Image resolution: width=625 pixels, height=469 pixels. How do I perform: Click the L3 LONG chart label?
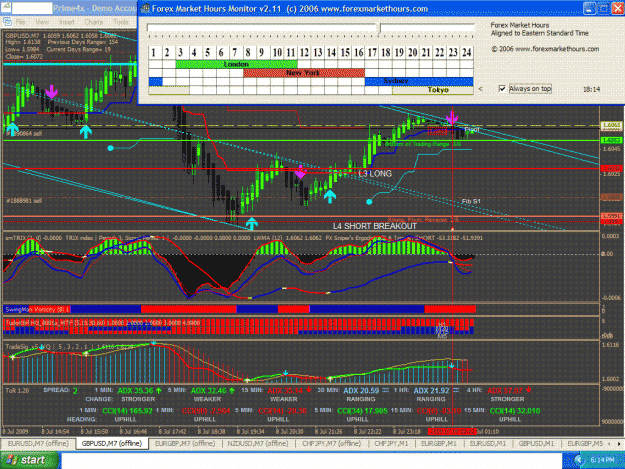[x=375, y=174]
